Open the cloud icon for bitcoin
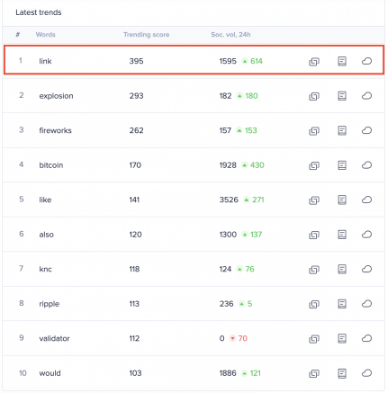Image resolution: width=389 pixels, height=393 pixels. (367, 165)
